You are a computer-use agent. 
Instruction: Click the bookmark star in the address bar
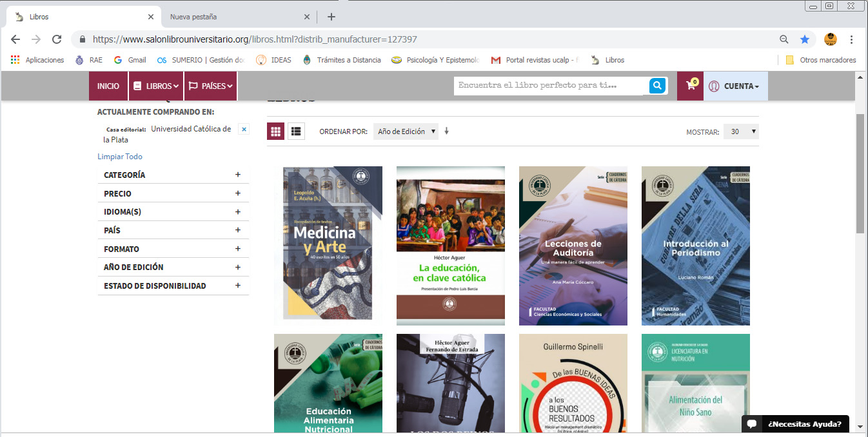805,39
